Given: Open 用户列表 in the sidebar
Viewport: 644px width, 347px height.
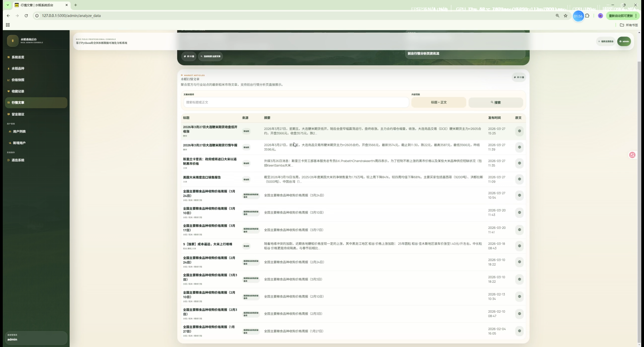Looking at the screenshot, I should (x=19, y=132).
